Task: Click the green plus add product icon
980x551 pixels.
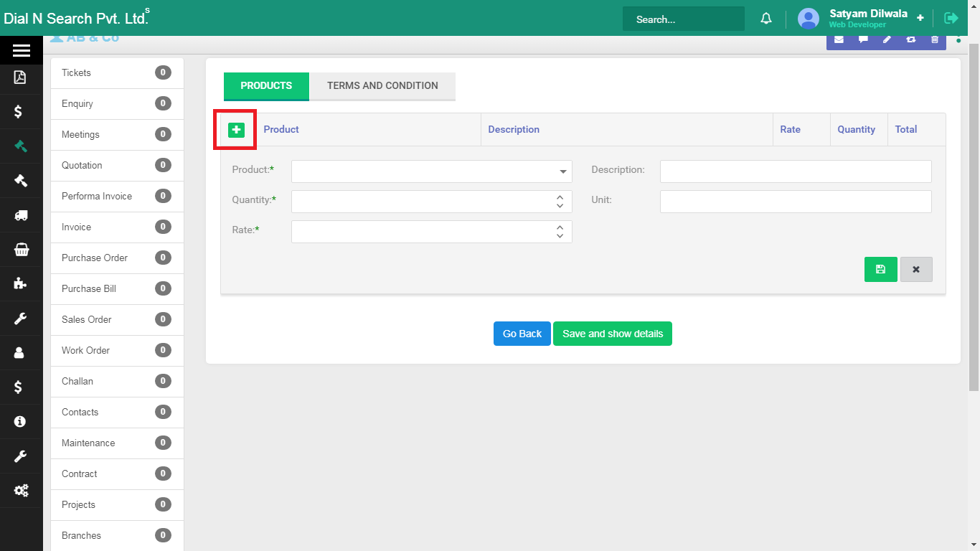Action: 236,130
